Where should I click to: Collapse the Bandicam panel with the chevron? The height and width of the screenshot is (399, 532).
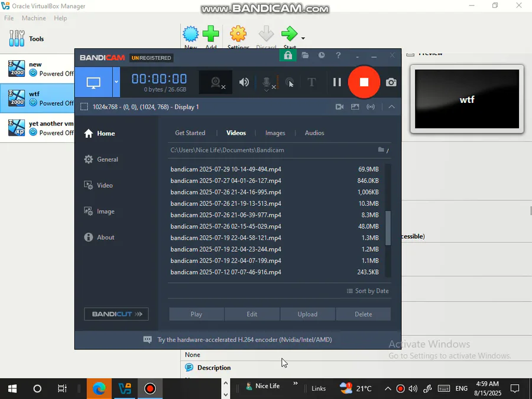(391, 107)
